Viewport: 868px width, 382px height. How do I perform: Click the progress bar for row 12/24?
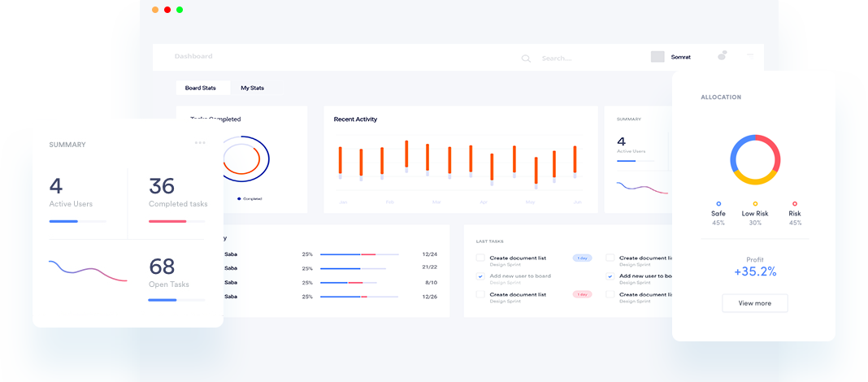(x=358, y=254)
